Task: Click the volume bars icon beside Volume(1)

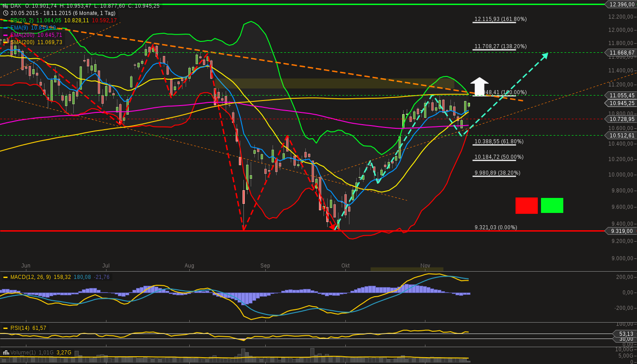Action: coord(5,352)
